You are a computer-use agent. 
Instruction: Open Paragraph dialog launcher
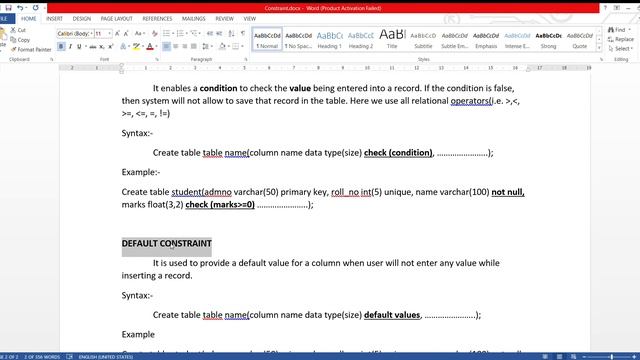coord(246,60)
